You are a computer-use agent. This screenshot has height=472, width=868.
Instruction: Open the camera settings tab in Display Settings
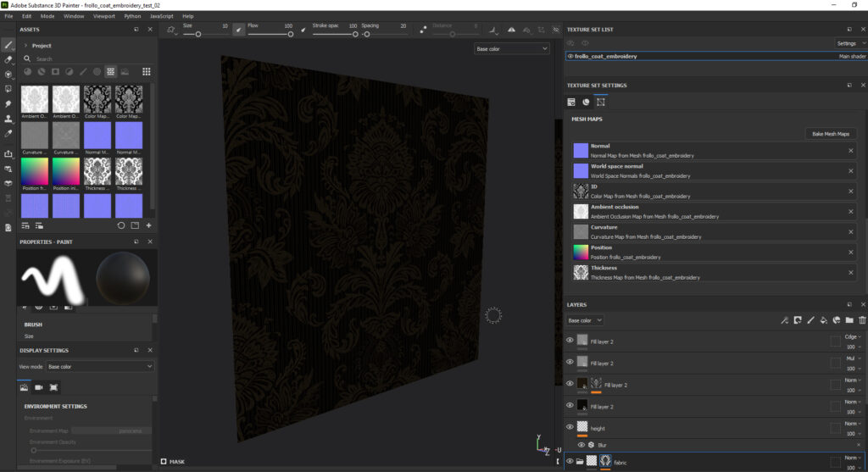coord(39,386)
